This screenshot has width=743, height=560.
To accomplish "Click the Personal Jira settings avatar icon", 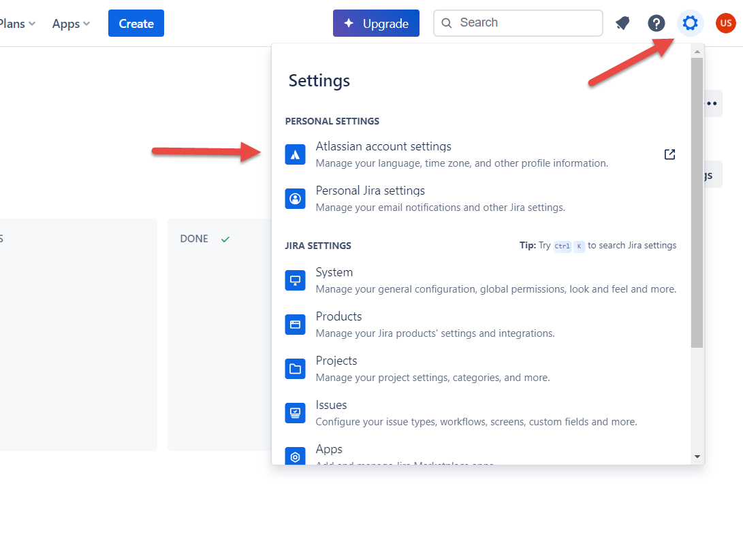I will (295, 199).
